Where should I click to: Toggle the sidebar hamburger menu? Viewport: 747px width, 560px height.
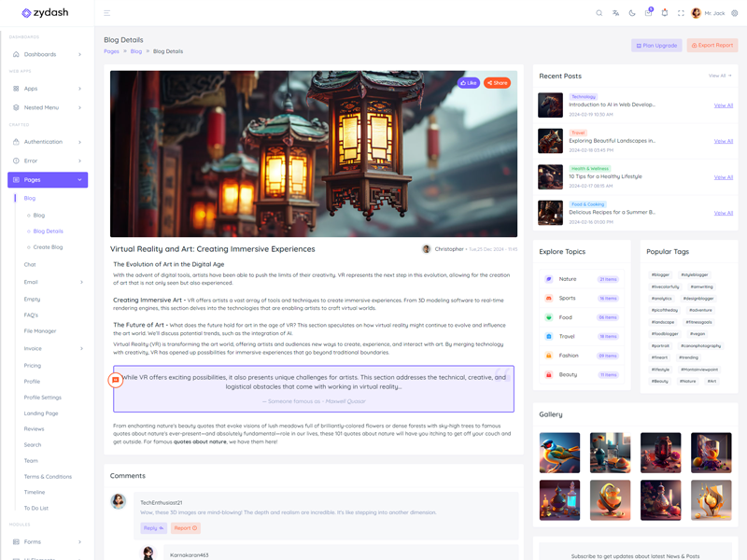(x=107, y=13)
